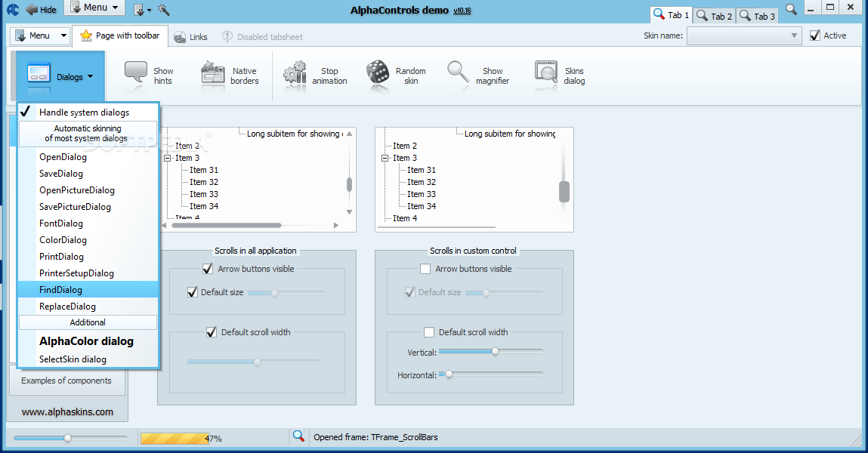This screenshot has width=868, height=453.
Task: Click the Horizontal scroll width slider
Action: click(491, 374)
